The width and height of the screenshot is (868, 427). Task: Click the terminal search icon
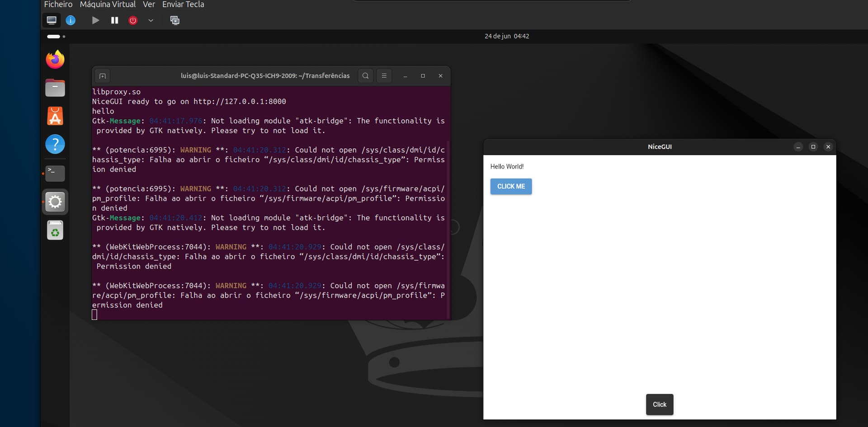click(365, 76)
